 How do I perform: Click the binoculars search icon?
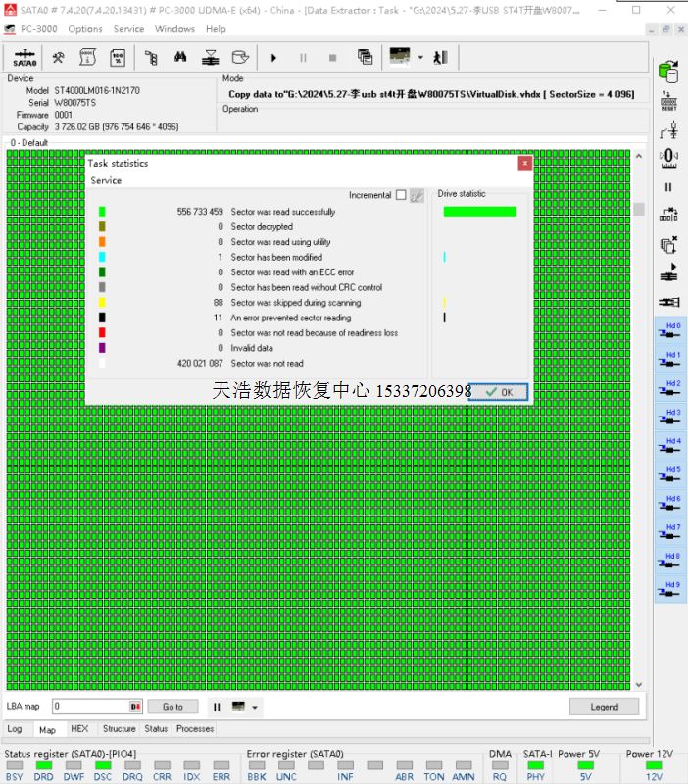[180, 57]
